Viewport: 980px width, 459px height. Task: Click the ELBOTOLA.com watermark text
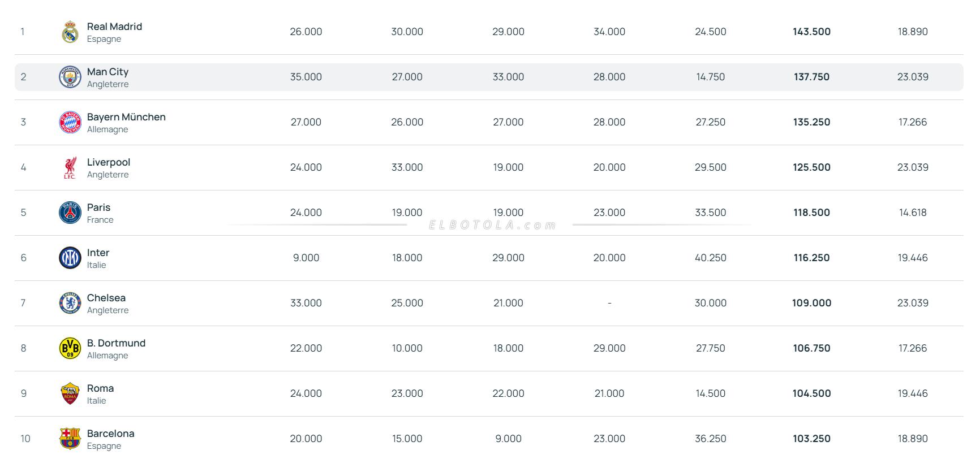[492, 225]
